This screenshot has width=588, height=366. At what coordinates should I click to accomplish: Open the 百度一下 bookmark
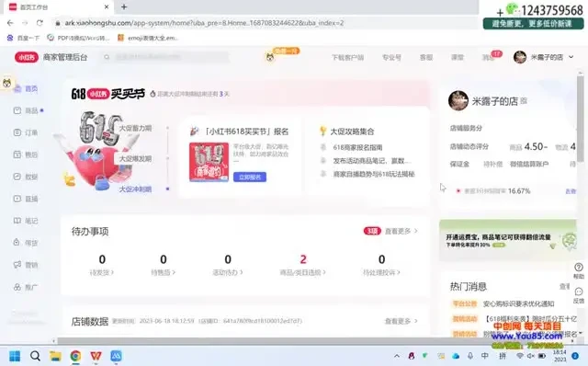click(x=23, y=38)
